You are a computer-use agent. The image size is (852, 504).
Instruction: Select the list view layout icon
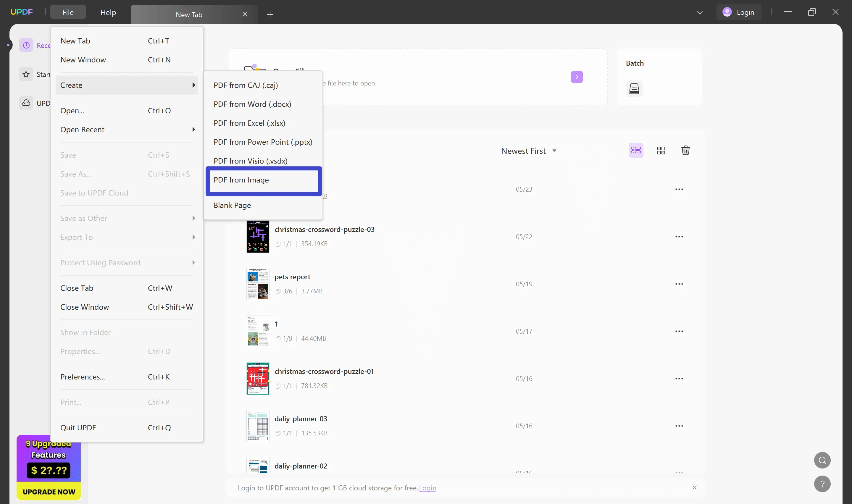(636, 150)
